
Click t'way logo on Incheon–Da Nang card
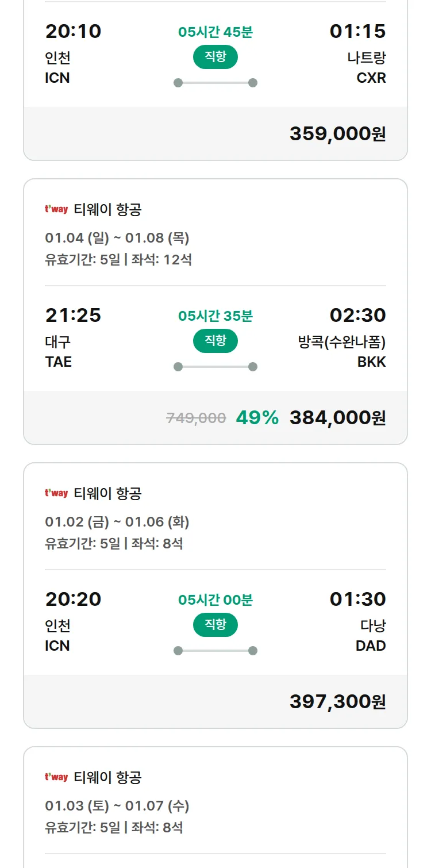tap(56, 493)
